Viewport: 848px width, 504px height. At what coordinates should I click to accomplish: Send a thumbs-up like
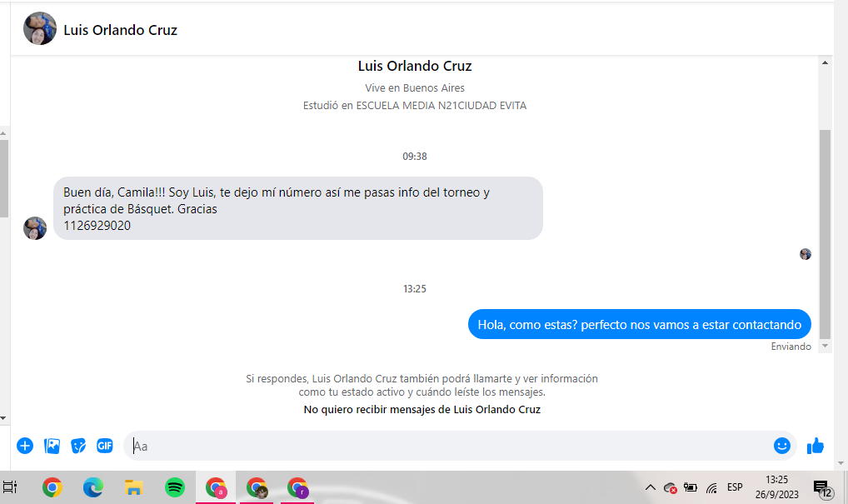815,446
